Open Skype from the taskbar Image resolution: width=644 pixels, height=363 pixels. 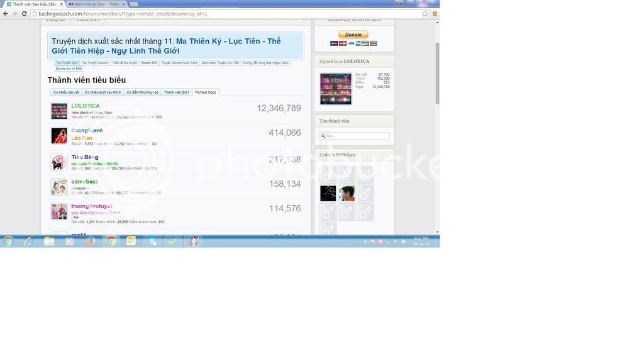point(152,241)
